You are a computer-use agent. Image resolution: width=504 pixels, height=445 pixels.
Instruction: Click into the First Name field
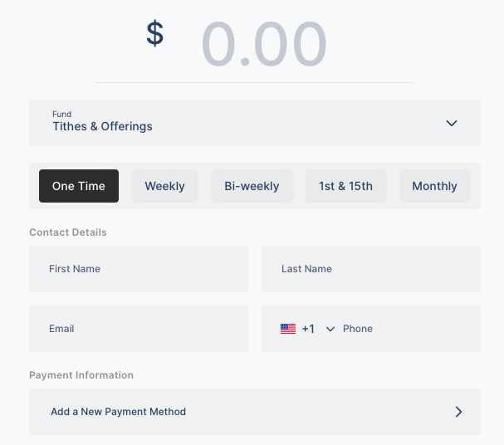[x=139, y=269]
